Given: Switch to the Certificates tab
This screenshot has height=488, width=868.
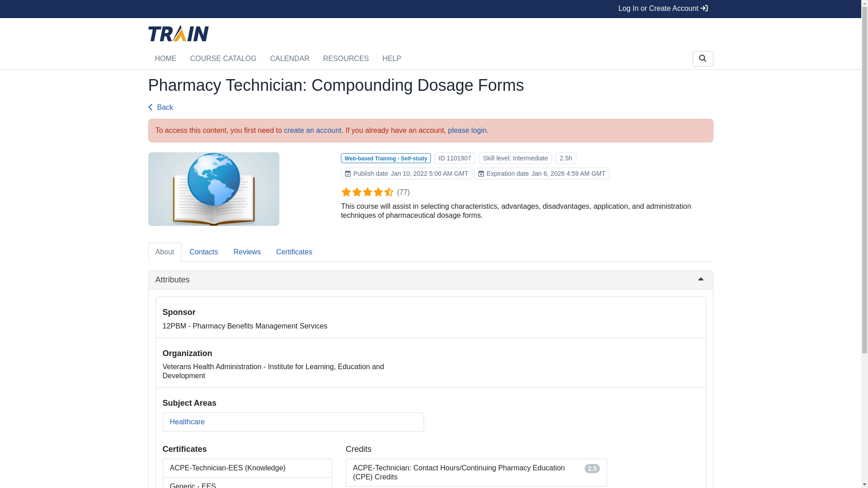Looking at the screenshot, I should tap(294, 252).
